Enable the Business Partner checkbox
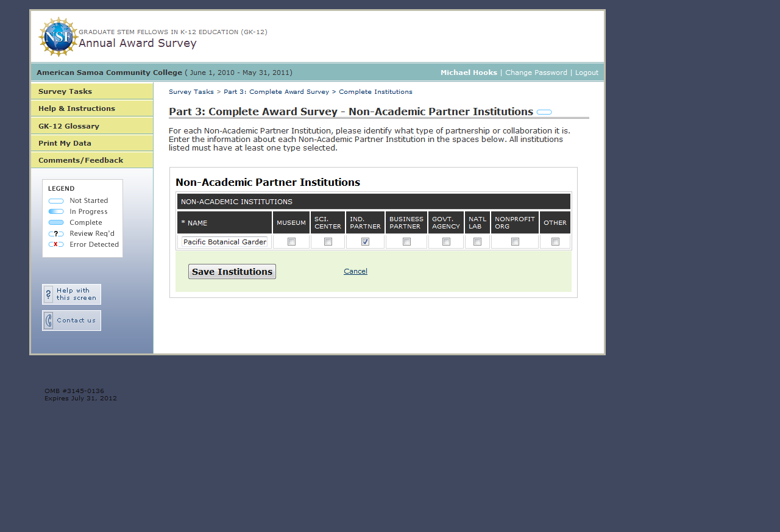The image size is (780, 532). point(406,242)
